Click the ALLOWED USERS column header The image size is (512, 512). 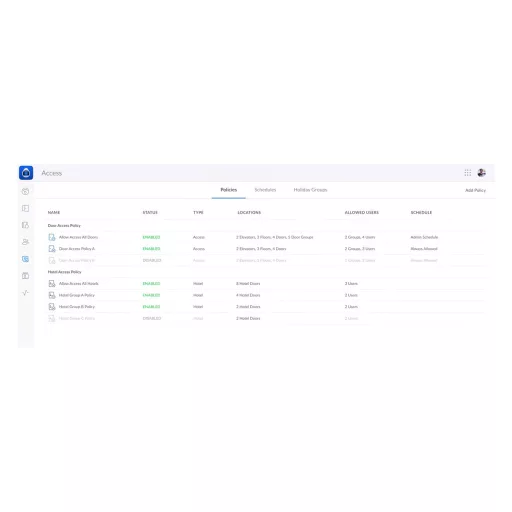(362, 212)
